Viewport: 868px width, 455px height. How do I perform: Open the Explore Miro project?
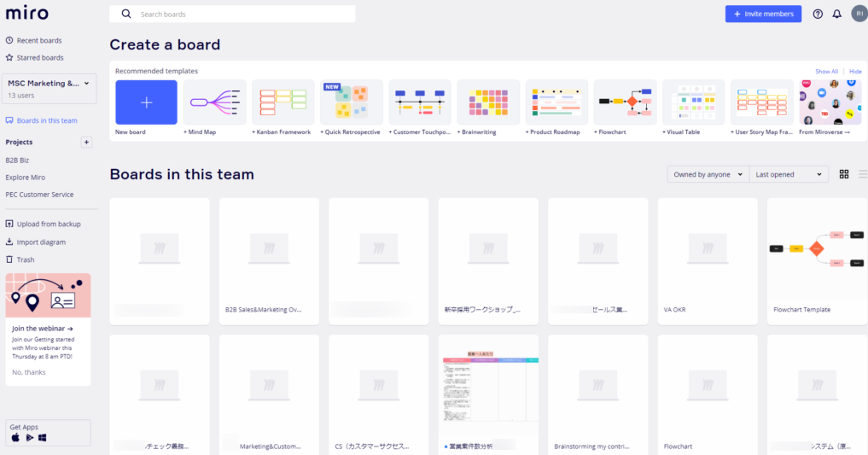tap(26, 177)
